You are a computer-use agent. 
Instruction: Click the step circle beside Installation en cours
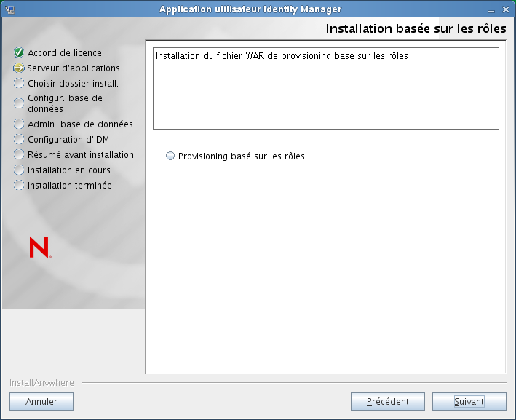click(19, 170)
